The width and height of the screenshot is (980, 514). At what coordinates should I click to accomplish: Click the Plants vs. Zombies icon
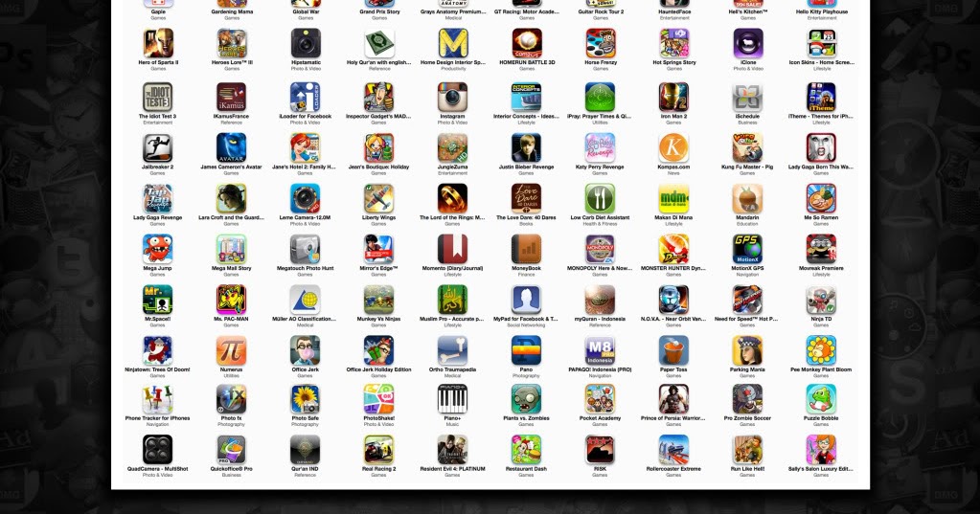[526, 400]
